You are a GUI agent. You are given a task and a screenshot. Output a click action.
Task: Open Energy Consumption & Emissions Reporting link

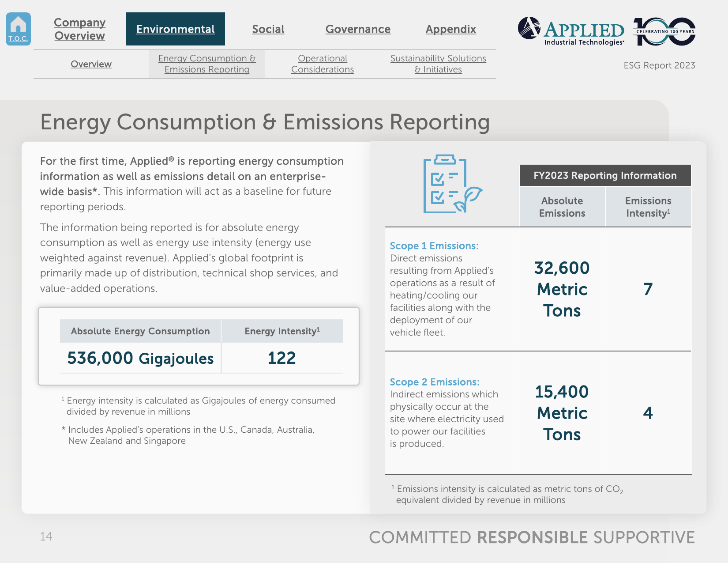(207, 64)
